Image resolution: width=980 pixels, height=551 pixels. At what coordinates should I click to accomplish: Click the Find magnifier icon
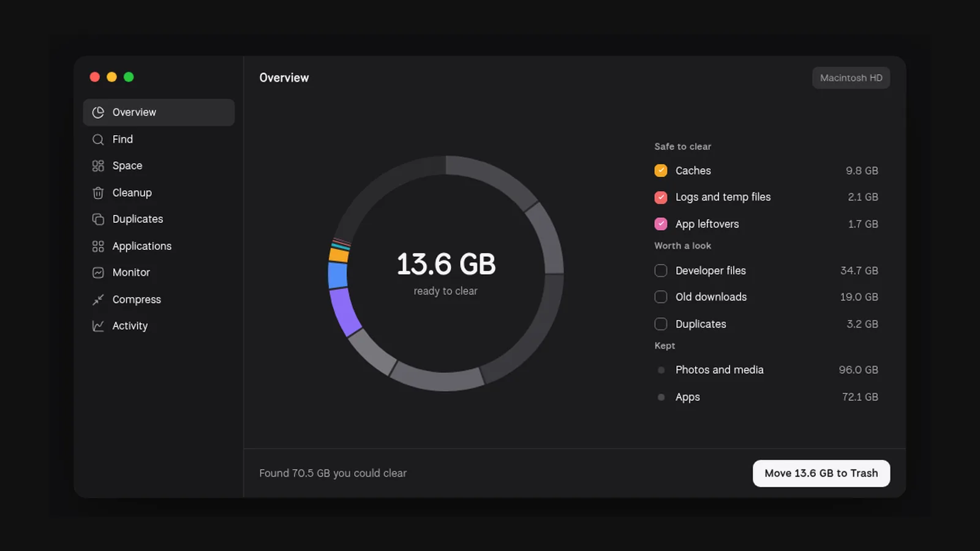tap(98, 140)
